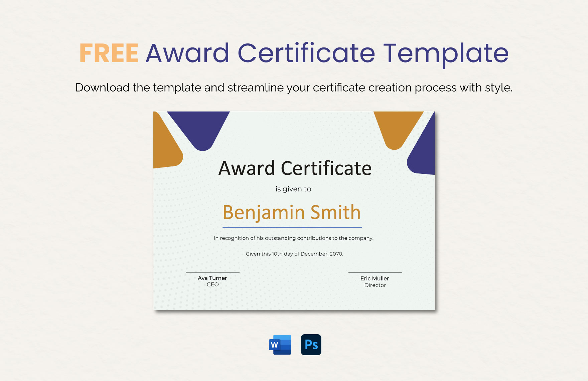Select the 'is given to' text on certificate
The image size is (588, 381).
294,189
